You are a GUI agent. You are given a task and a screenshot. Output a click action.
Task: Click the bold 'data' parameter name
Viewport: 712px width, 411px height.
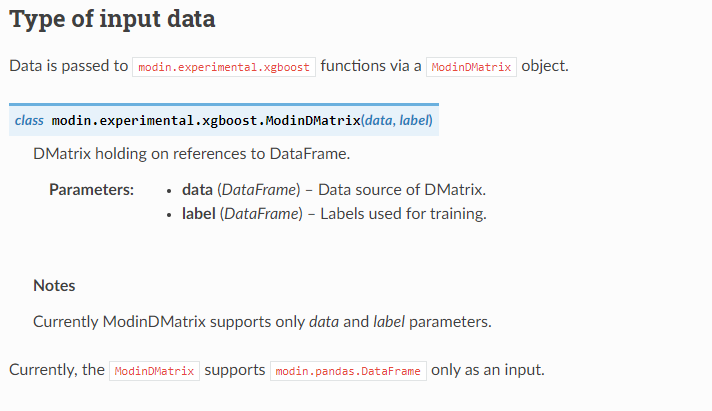[x=198, y=189]
